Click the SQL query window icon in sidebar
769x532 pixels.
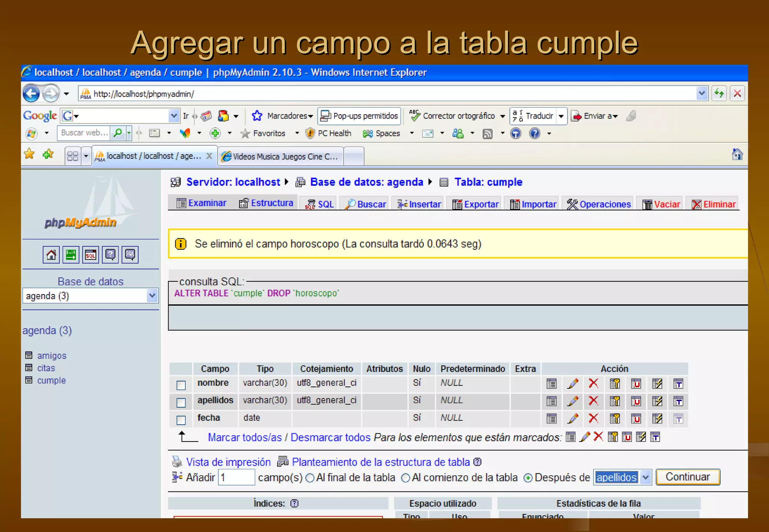pyautogui.click(x=90, y=255)
